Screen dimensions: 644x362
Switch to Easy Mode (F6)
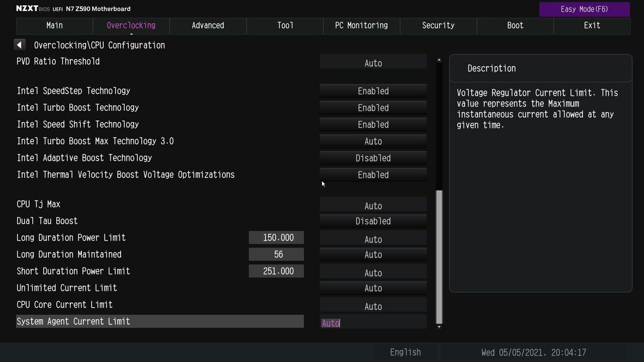[584, 9]
